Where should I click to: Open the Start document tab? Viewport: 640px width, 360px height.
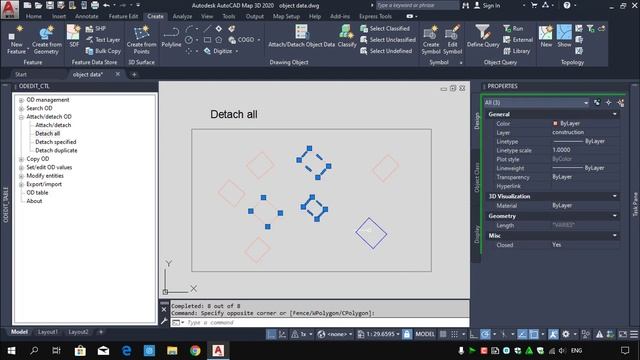[21, 74]
